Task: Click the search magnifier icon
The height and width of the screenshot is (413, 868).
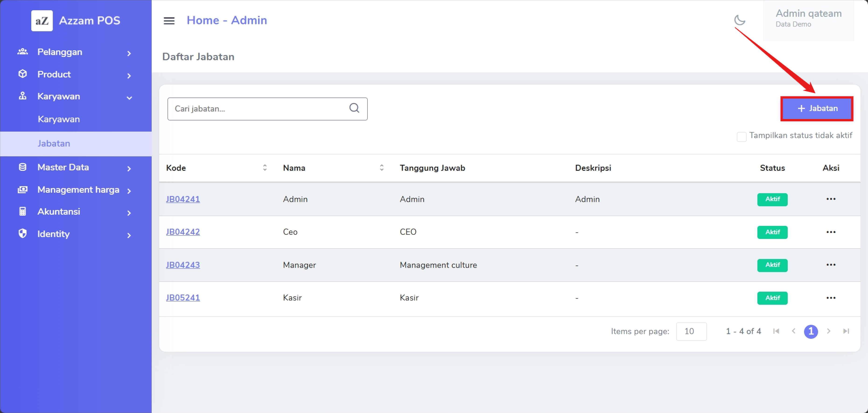Action: (354, 108)
